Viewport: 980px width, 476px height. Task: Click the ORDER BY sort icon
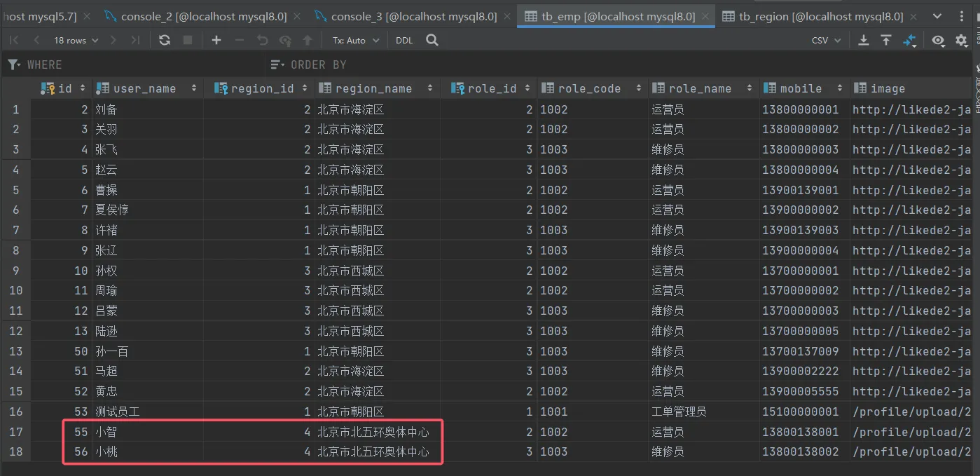pos(278,64)
